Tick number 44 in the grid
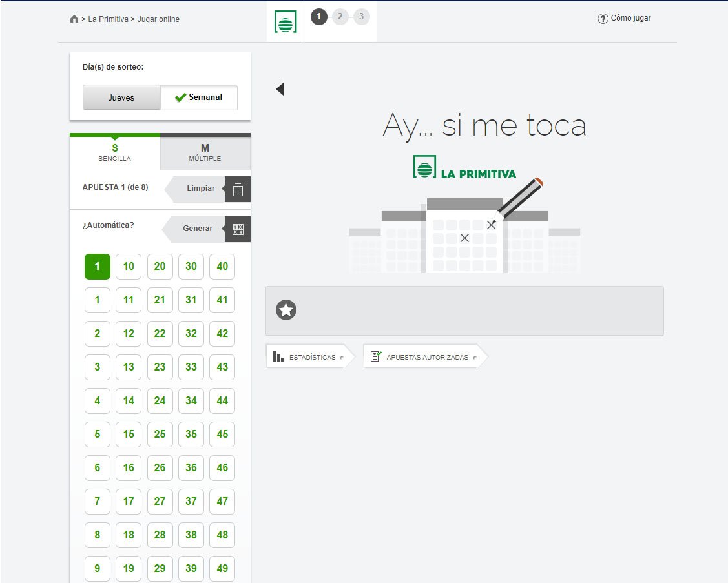This screenshot has width=728, height=583. [222, 400]
